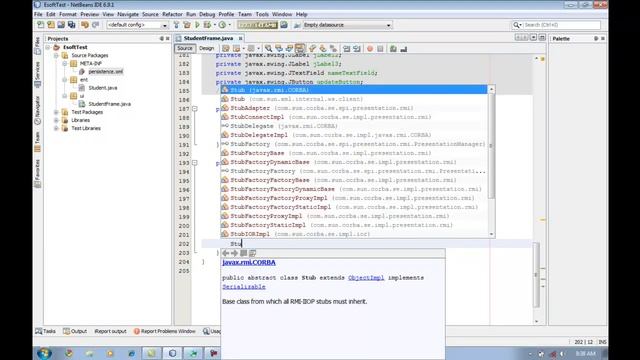The image size is (640, 360).
Task: Click the Open Source icon in Javadoc popup
Action: coord(253,253)
